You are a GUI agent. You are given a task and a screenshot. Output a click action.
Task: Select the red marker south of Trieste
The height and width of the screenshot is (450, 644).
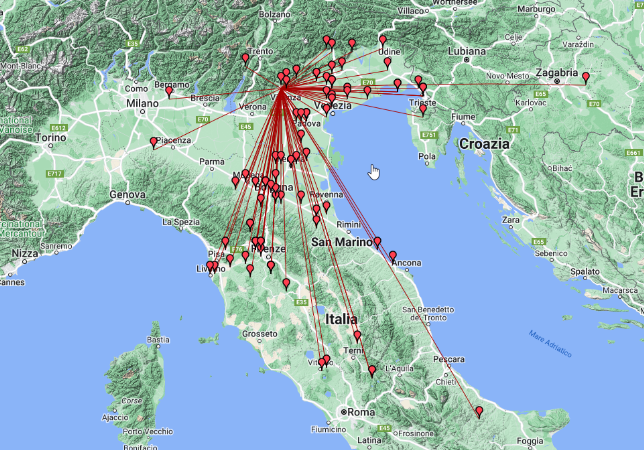423,110
